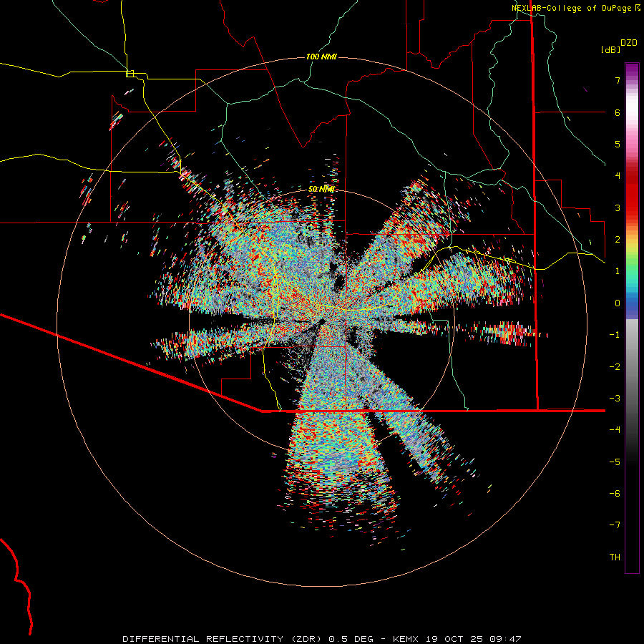Click the 7 value on color scale

coord(618,80)
